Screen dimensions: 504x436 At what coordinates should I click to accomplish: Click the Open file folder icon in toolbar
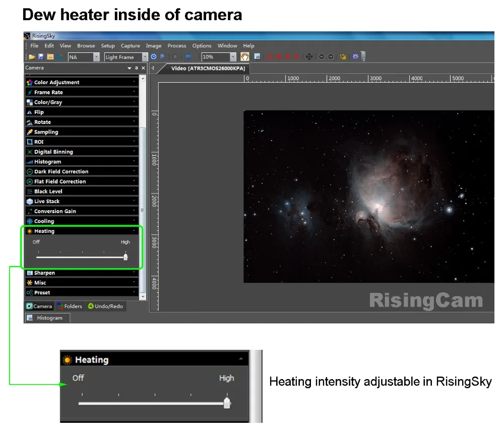[x=32, y=57]
